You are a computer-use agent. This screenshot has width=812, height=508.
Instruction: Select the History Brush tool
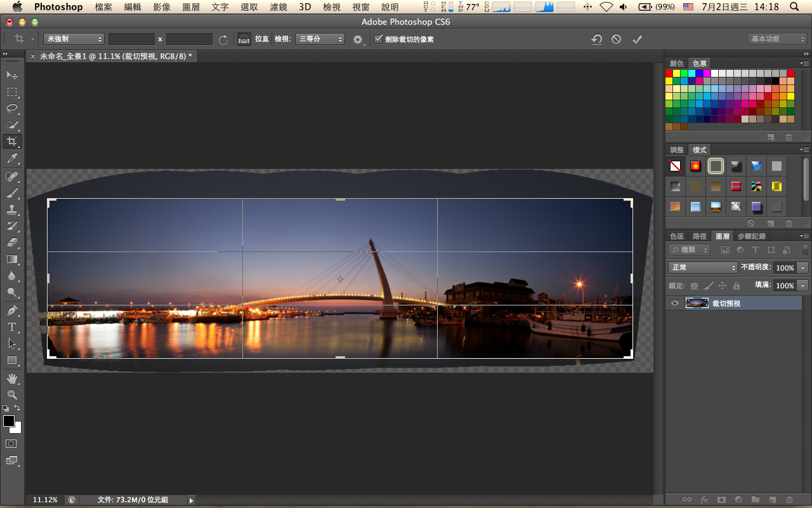12,225
